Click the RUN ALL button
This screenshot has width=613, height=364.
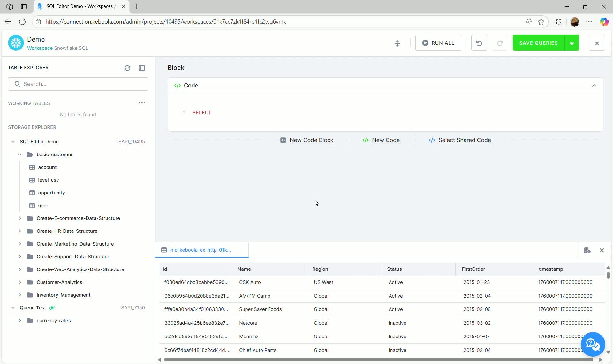pos(438,42)
